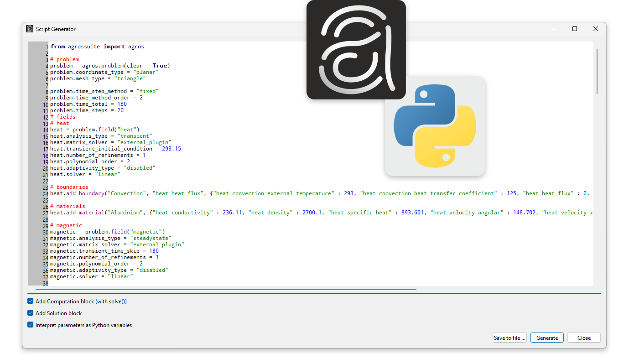634x364 pixels.
Task: Click 'heat.matrix_solver = "external_plugin"' line
Action: (x=111, y=142)
